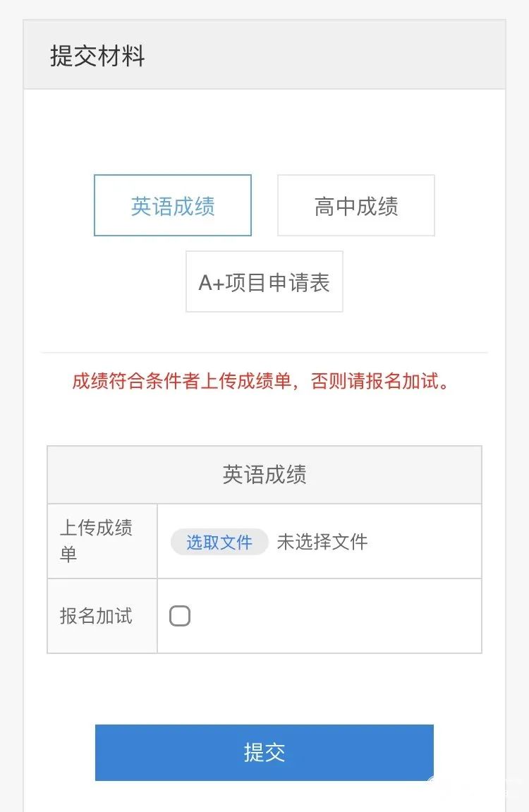Select the A+项目申请表 tab
Viewport: 529px width, 812px height.
[264, 281]
